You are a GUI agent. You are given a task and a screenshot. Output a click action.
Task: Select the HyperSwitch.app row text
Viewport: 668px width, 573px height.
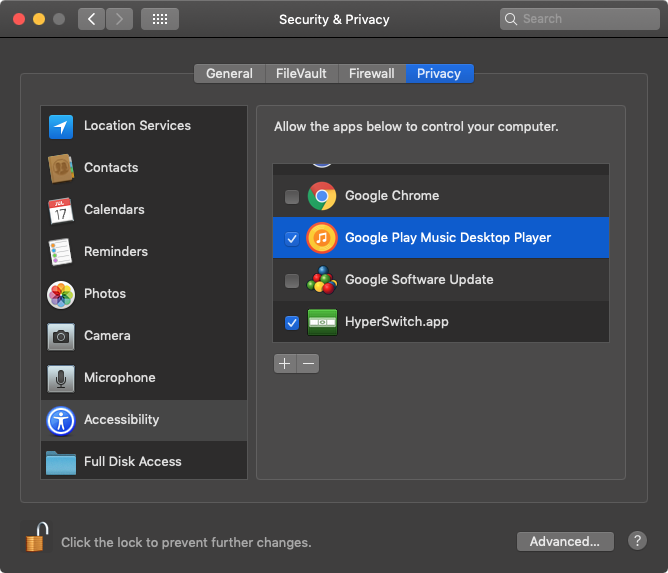[397, 322]
